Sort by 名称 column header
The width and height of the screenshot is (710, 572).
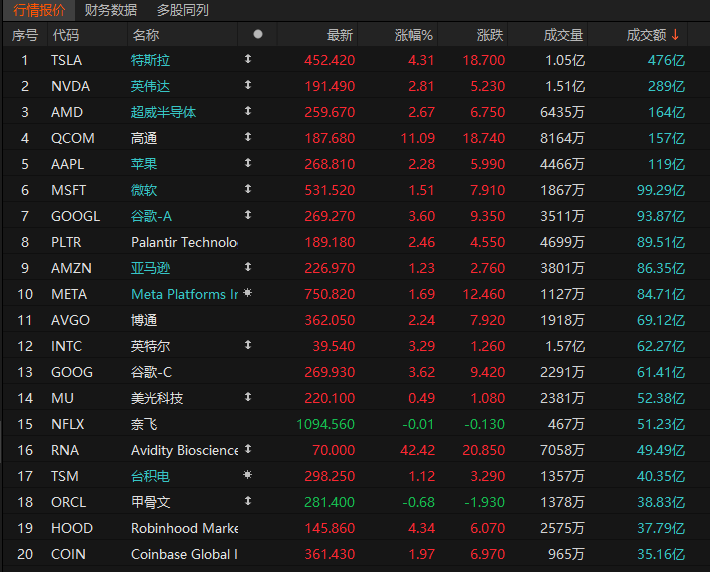coord(146,35)
